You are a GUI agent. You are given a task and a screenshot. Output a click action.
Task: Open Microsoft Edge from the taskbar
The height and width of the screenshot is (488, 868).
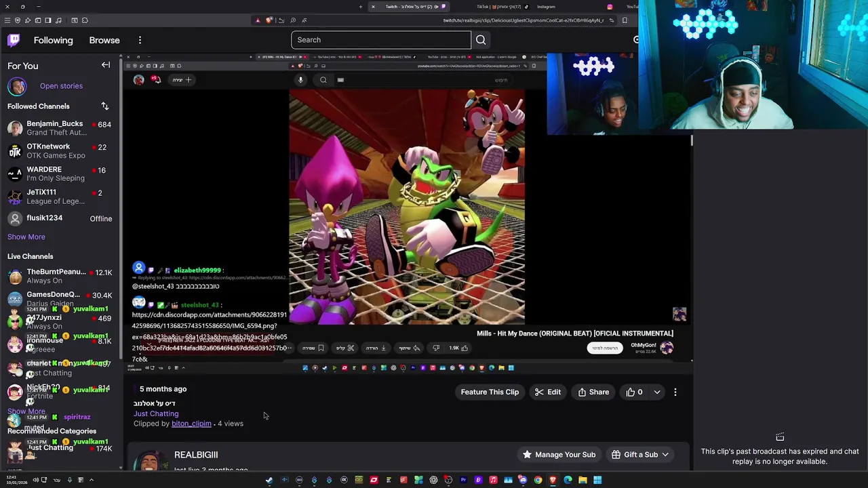(568, 480)
